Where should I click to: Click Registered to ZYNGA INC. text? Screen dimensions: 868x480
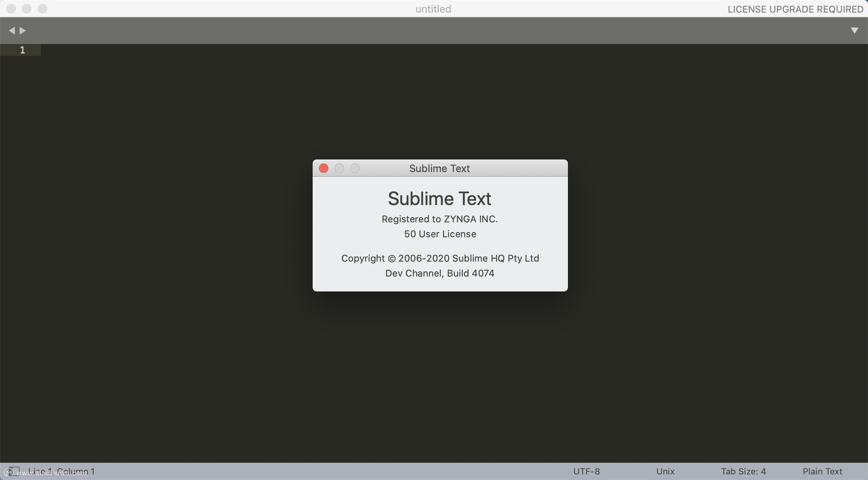440,219
